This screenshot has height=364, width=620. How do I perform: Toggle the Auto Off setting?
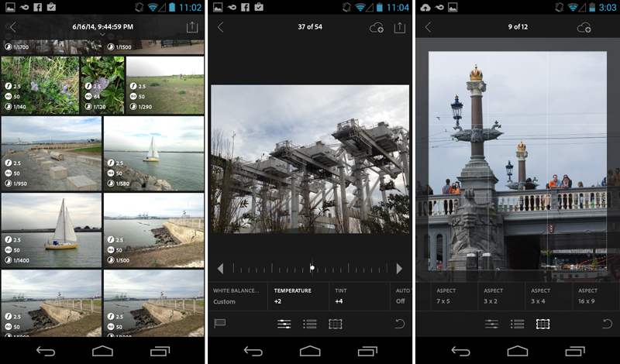401,296
